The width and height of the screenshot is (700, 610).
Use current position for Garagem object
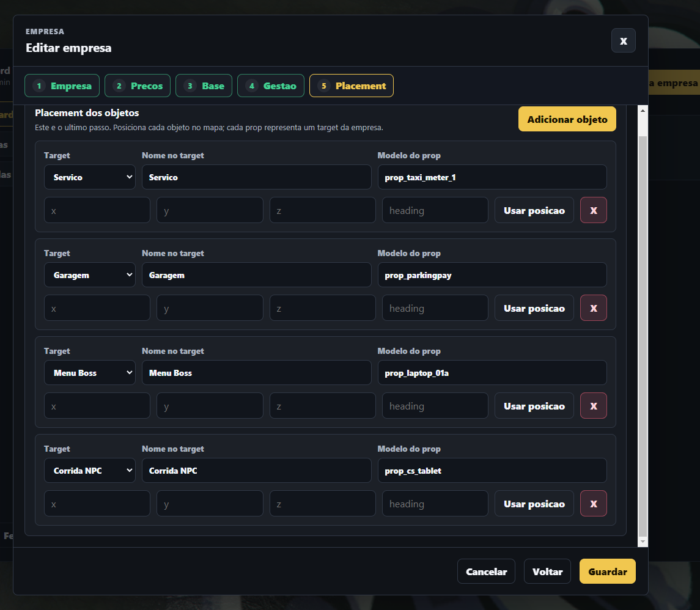click(x=534, y=308)
